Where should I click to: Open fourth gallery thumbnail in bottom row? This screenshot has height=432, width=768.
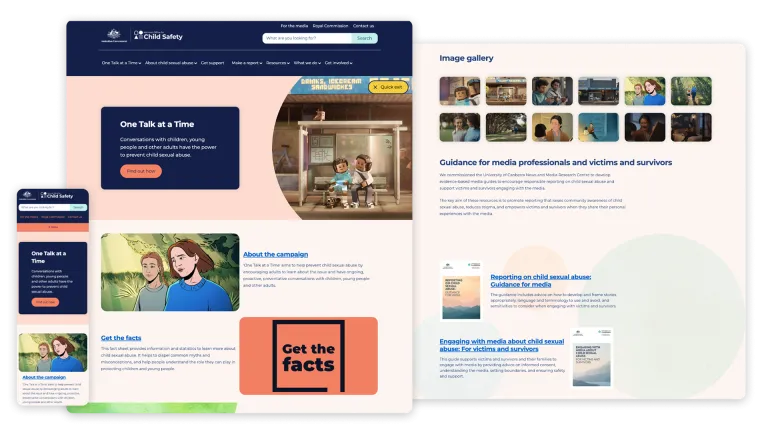point(599,127)
